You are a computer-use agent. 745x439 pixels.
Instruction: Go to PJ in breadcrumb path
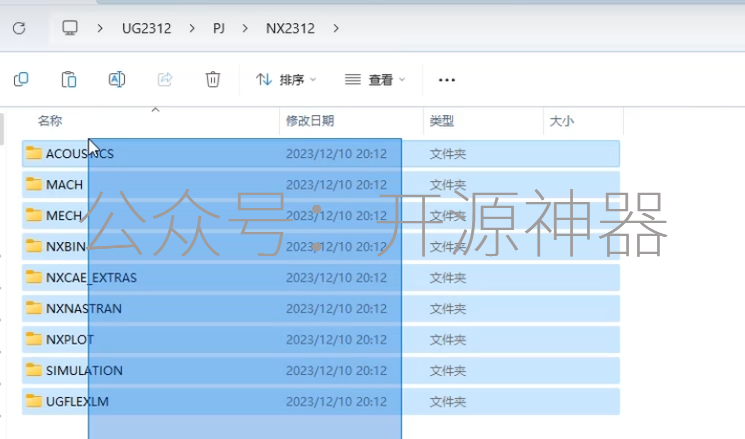pyautogui.click(x=219, y=29)
